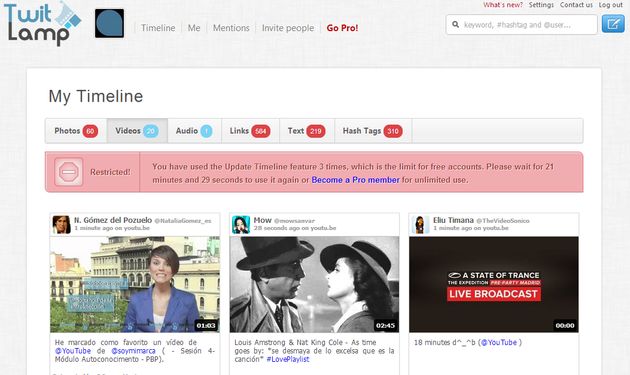630x375 pixels.
Task: Open the @TheVideoSonico handle
Action: [503, 221]
